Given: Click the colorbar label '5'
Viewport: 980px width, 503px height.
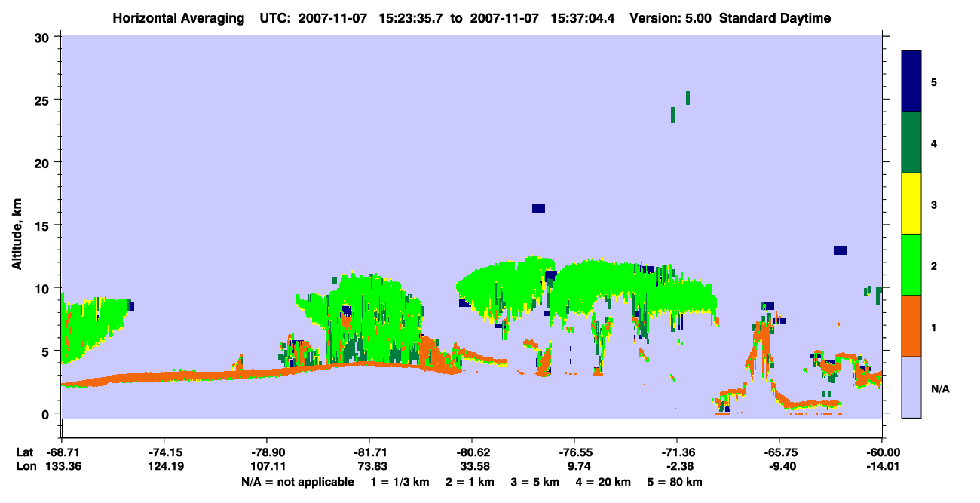Looking at the screenshot, I should click(935, 81).
